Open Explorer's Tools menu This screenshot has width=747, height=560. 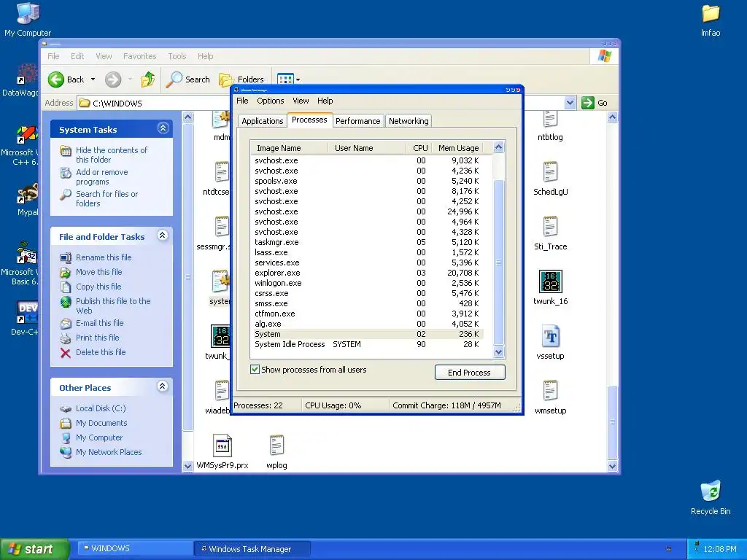[177, 56]
